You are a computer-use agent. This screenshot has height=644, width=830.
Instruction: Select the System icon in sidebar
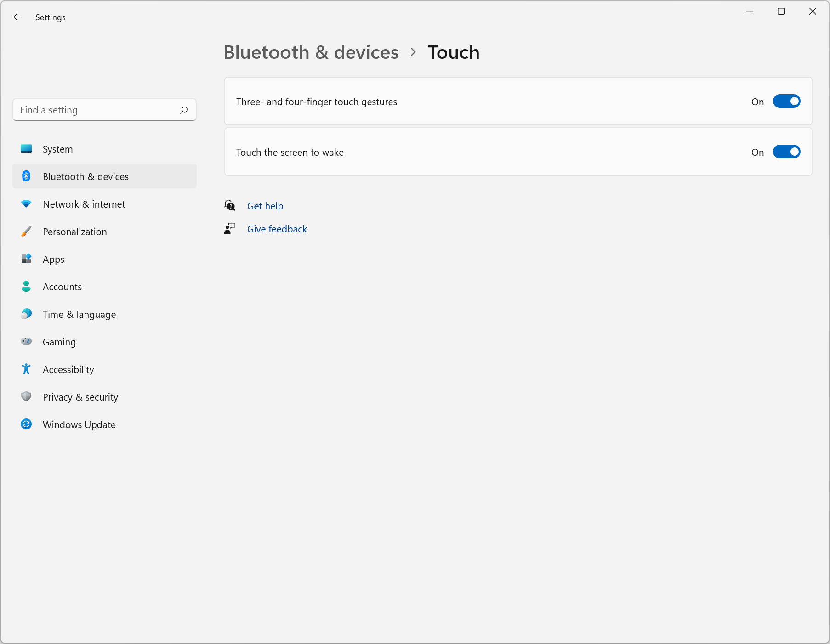pyautogui.click(x=26, y=149)
